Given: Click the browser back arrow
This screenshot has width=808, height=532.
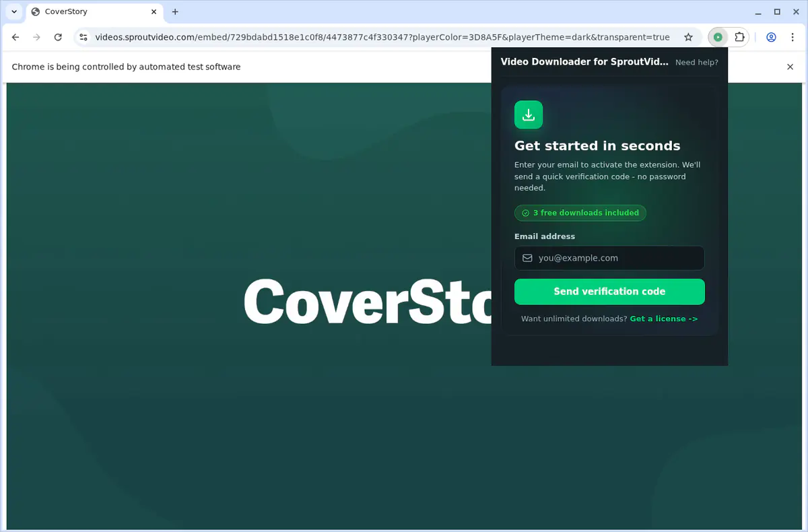Looking at the screenshot, I should pyautogui.click(x=15, y=37).
